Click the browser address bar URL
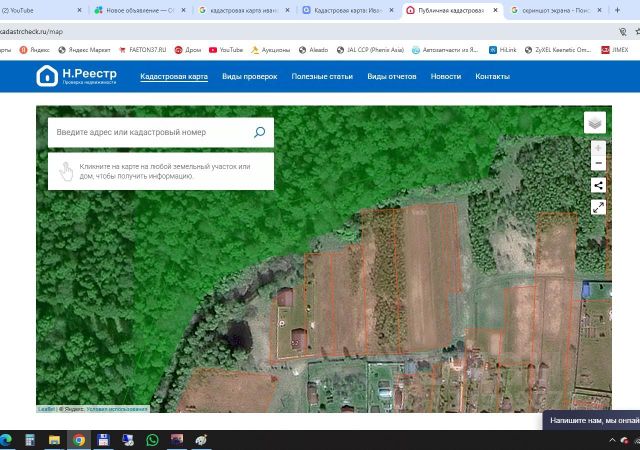Image resolution: width=640 pixels, height=450 pixels. click(x=32, y=31)
